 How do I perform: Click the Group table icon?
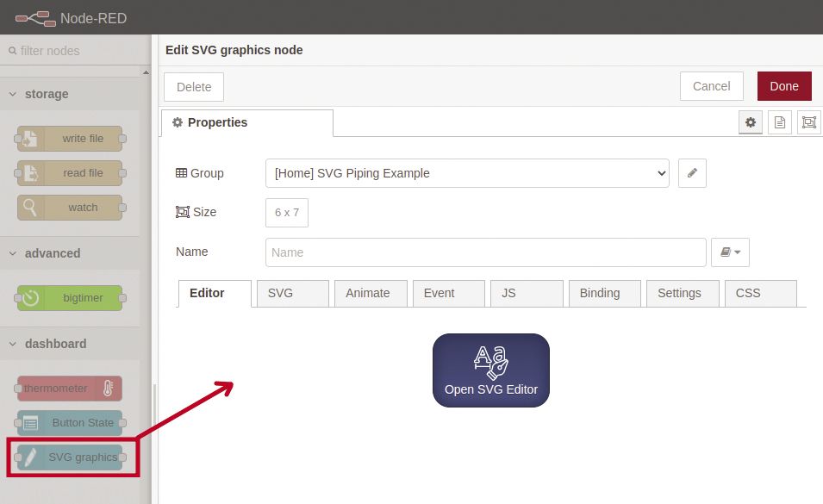(181, 173)
